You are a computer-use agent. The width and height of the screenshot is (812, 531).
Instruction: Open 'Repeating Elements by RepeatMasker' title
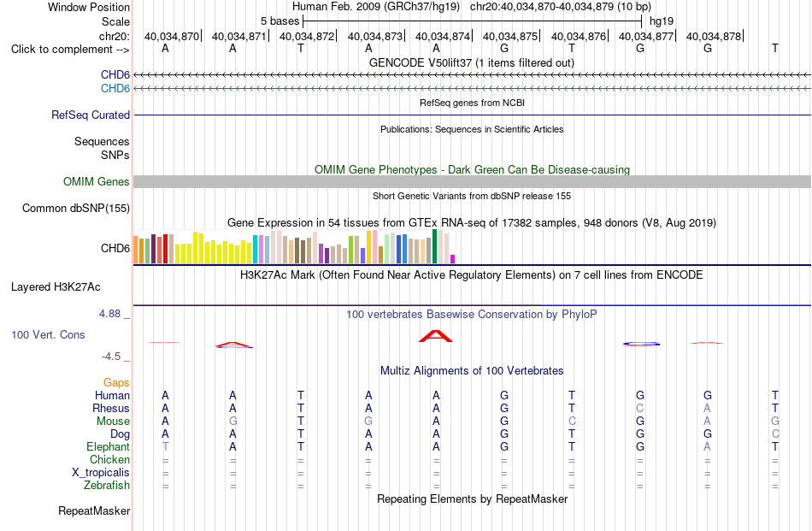point(473,499)
